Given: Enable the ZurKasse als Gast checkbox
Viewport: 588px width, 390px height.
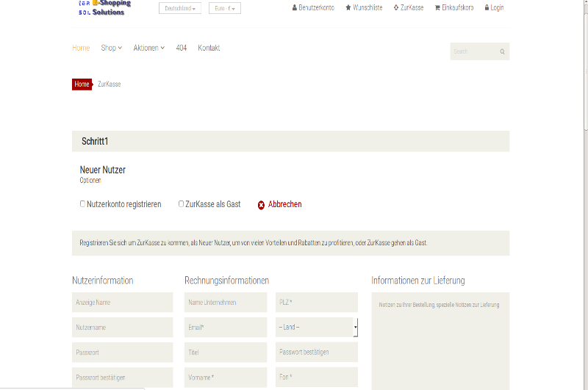Looking at the screenshot, I should tap(182, 204).
